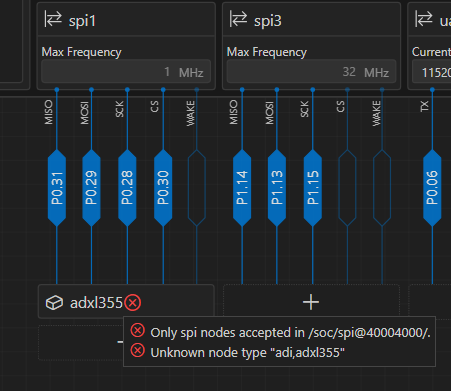Click the adxl355 error icon
Image resolution: width=451 pixels, height=391 pixels.
pyautogui.click(x=133, y=303)
